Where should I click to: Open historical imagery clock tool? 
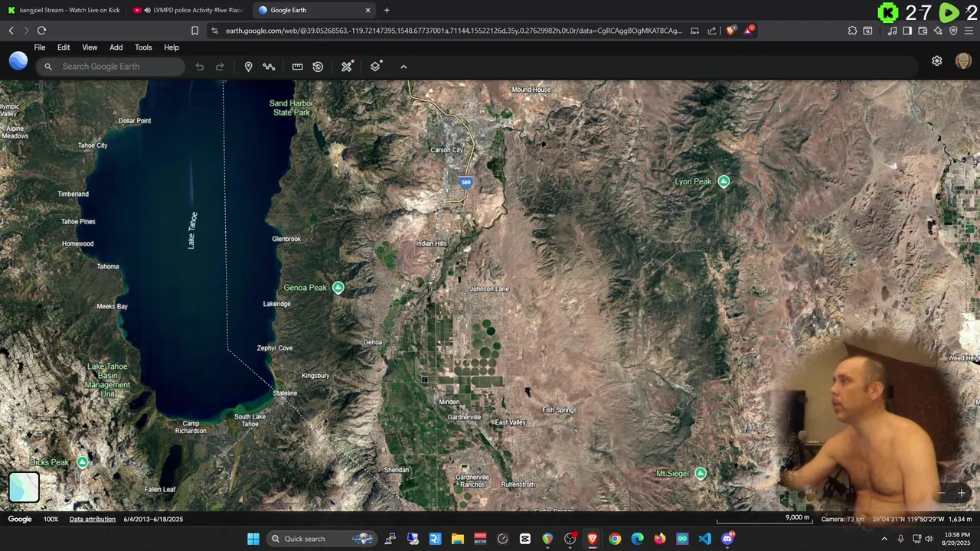[x=318, y=67]
